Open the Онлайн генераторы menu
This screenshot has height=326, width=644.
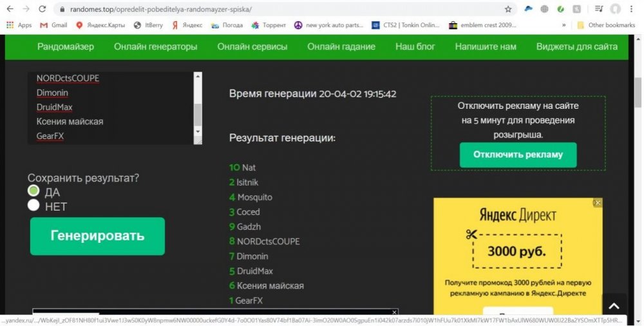coord(156,46)
